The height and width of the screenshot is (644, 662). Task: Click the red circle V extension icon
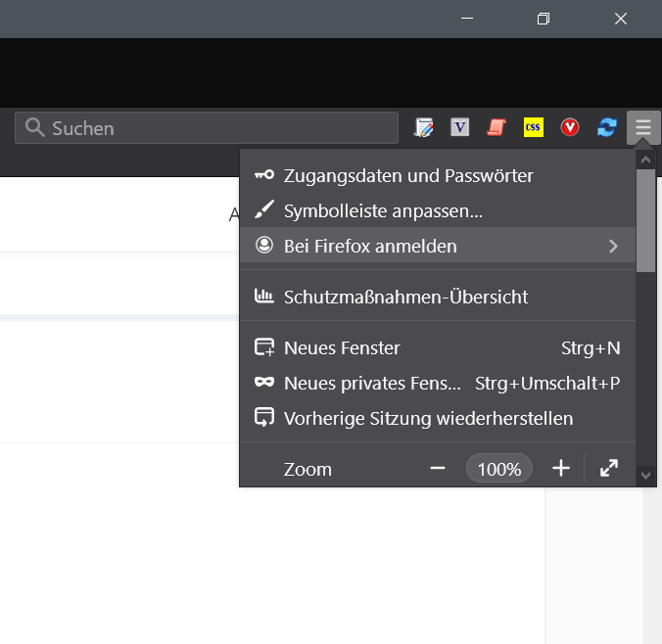coord(570,127)
